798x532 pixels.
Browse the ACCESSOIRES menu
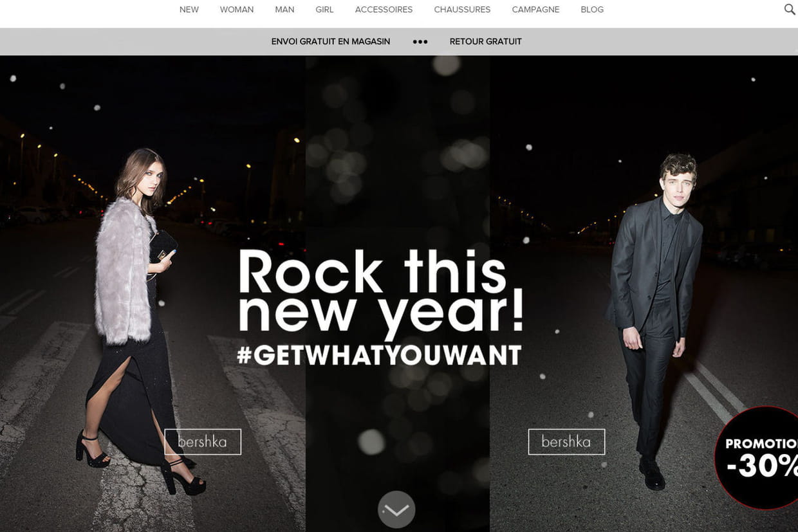[x=384, y=10]
